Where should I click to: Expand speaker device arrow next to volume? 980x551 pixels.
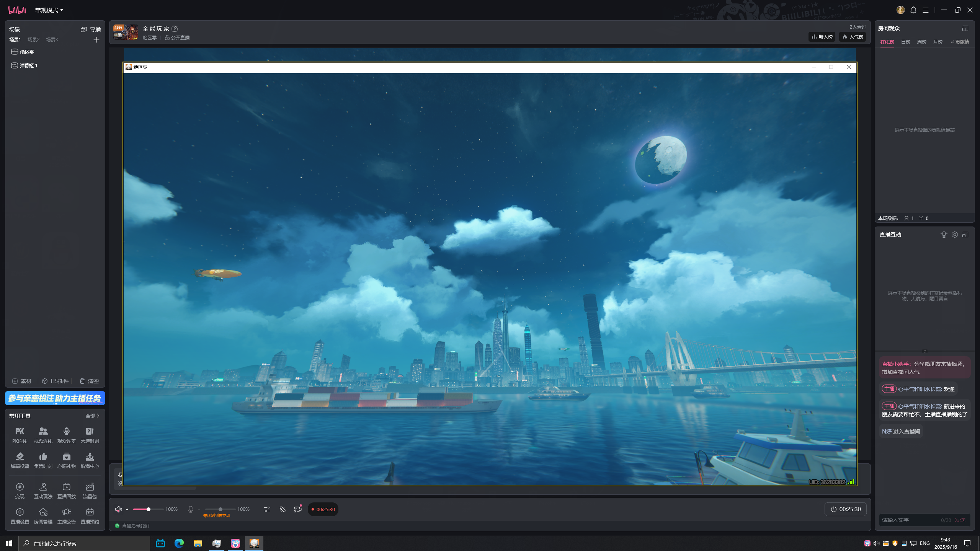(x=127, y=509)
